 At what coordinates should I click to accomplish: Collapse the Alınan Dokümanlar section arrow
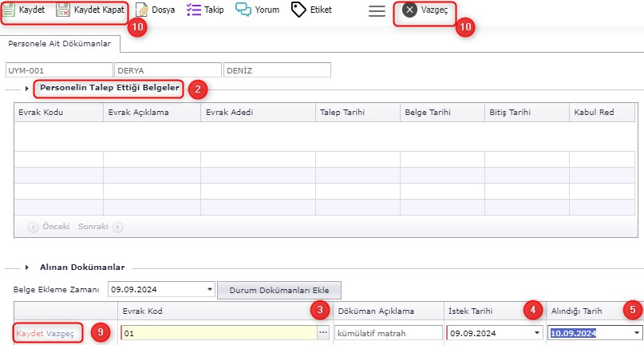pyautogui.click(x=26, y=268)
